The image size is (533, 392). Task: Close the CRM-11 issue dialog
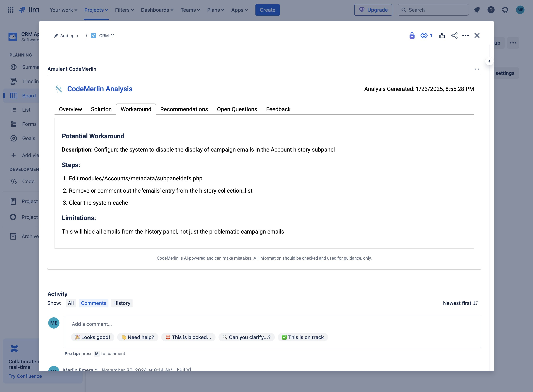(477, 36)
